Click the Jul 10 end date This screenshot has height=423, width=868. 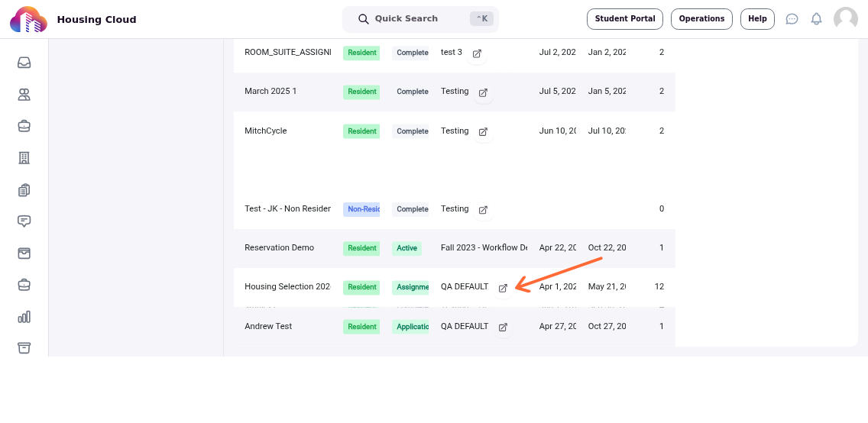click(x=607, y=131)
